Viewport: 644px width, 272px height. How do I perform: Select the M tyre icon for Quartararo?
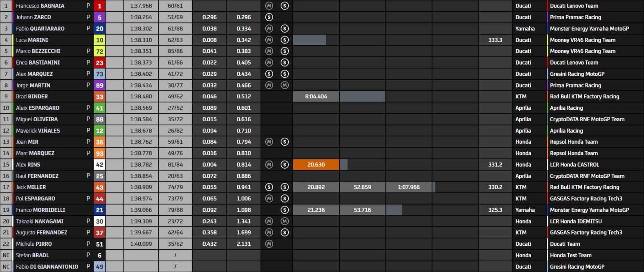pyautogui.click(x=269, y=29)
